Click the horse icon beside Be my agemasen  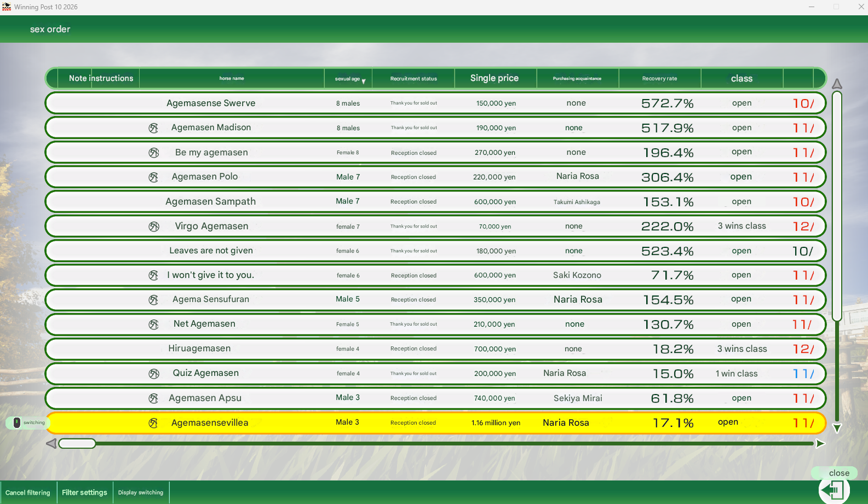(x=154, y=153)
